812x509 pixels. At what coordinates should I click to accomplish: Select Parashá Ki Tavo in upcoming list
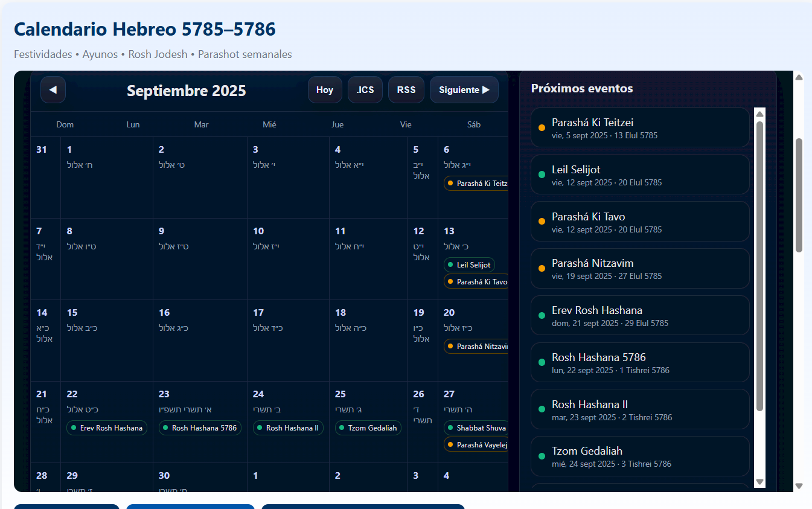pyautogui.click(x=639, y=222)
